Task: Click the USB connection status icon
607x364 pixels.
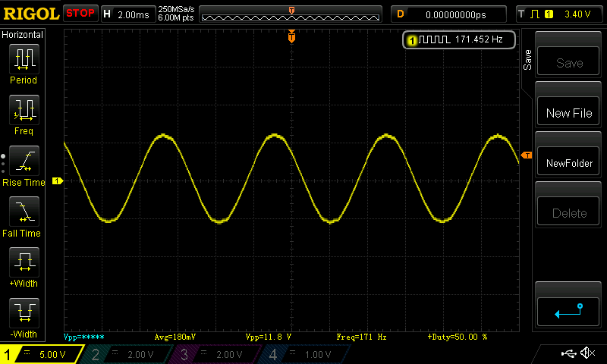Action: 568,353
